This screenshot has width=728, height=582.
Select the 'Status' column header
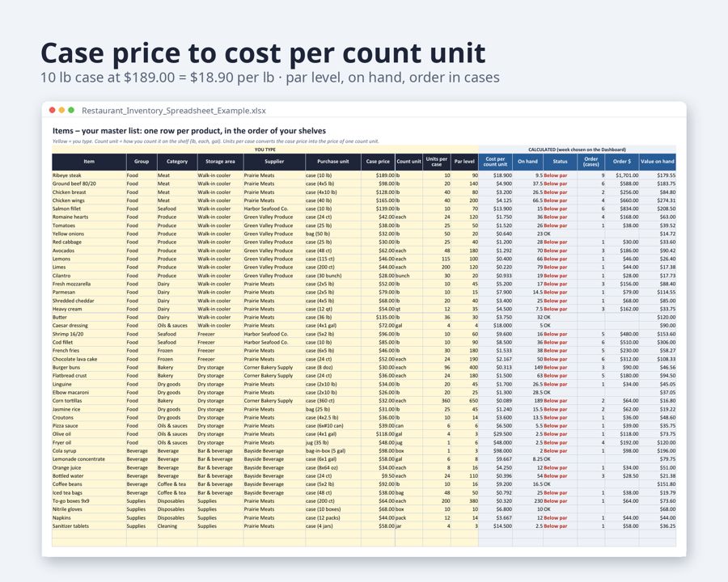pos(560,162)
